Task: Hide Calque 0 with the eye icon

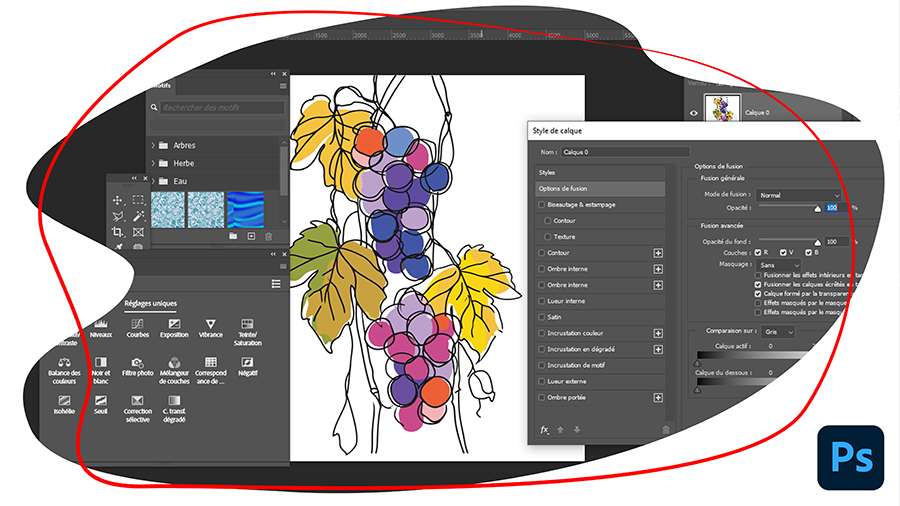Action: [694, 113]
